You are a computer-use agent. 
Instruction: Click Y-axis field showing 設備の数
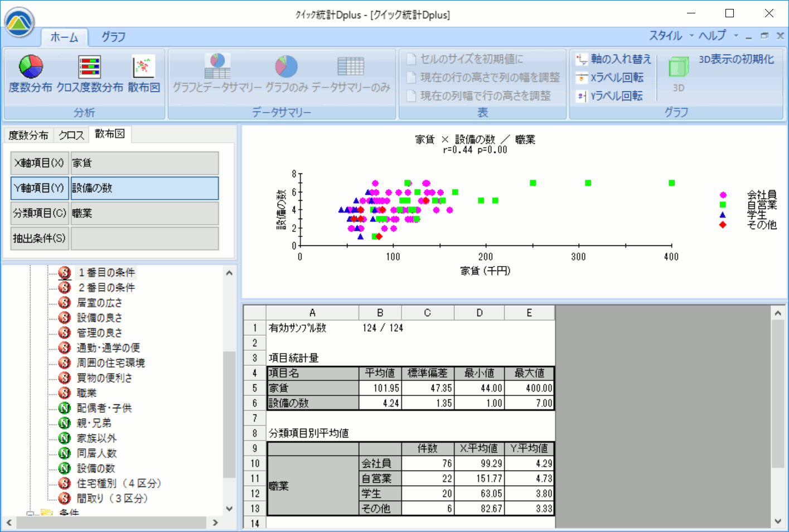(144, 188)
